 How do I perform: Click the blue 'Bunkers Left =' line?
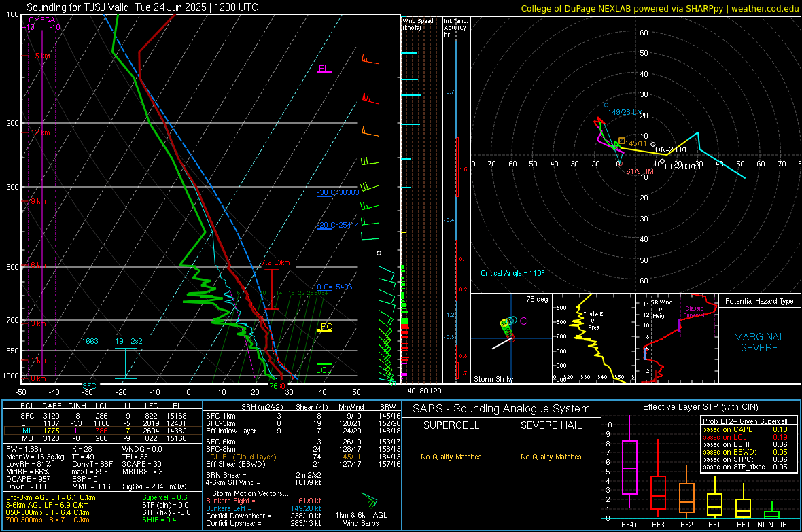point(264,508)
